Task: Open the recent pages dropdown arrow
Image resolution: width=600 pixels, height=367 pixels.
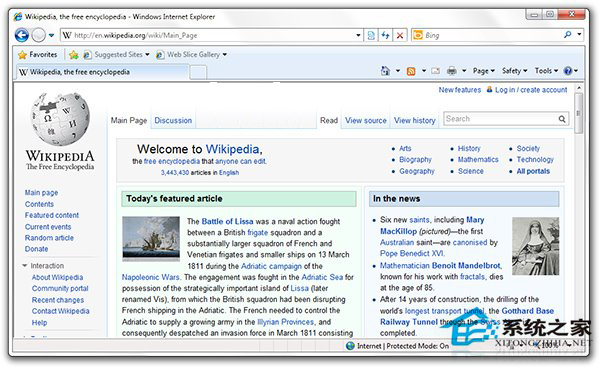Action: click(x=52, y=36)
